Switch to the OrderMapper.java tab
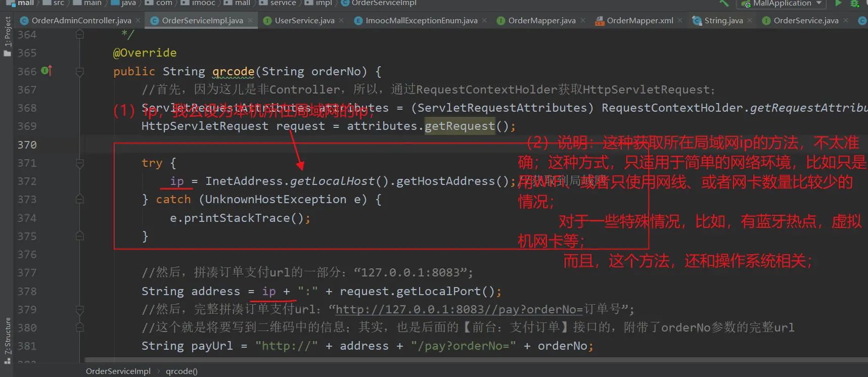The width and height of the screenshot is (868, 377). pos(542,21)
